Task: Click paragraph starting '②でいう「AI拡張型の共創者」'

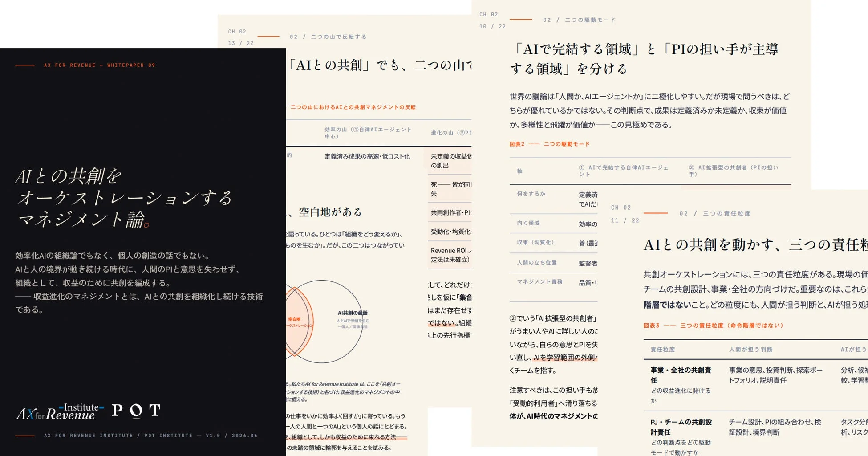Action: click(x=554, y=344)
